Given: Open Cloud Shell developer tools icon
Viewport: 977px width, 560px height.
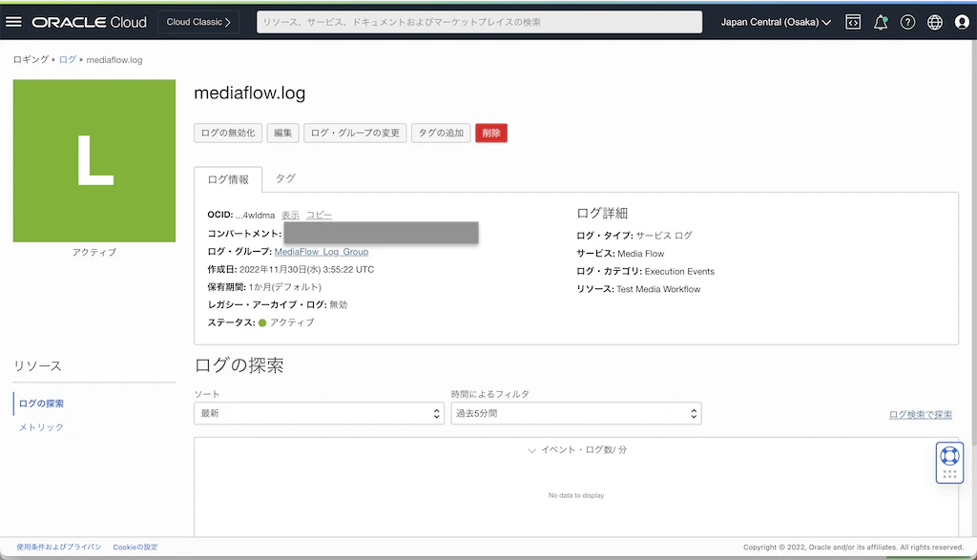Looking at the screenshot, I should pos(853,22).
